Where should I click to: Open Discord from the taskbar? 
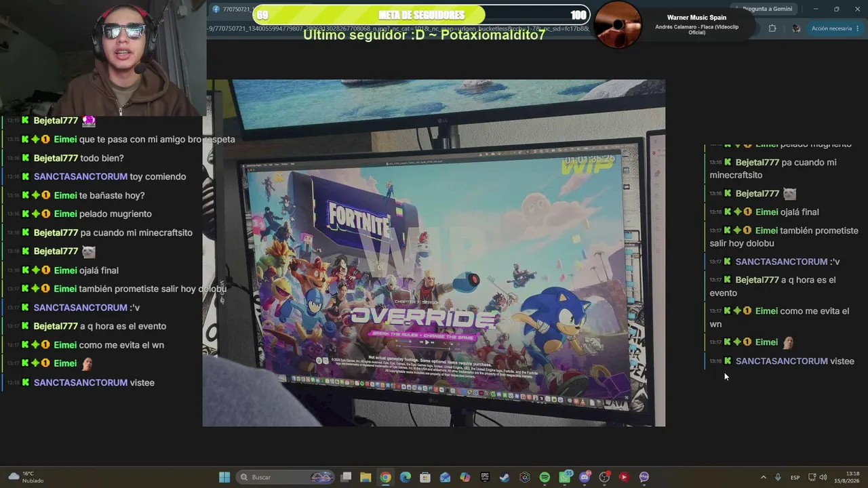tap(585, 477)
